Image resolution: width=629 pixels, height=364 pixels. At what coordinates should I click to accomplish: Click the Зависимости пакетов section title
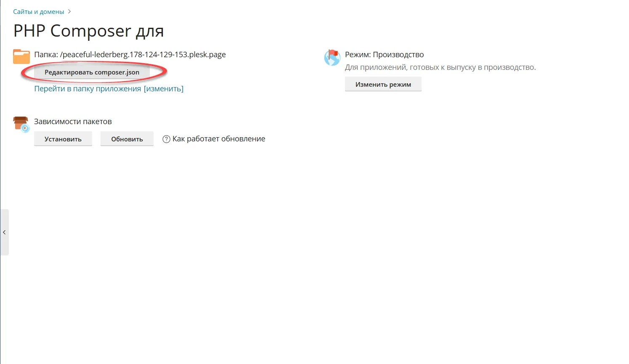(73, 122)
